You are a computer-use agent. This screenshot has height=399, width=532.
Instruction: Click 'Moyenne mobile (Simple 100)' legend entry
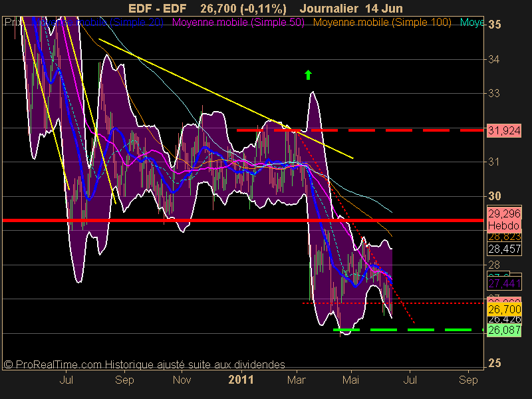click(382, 23)
